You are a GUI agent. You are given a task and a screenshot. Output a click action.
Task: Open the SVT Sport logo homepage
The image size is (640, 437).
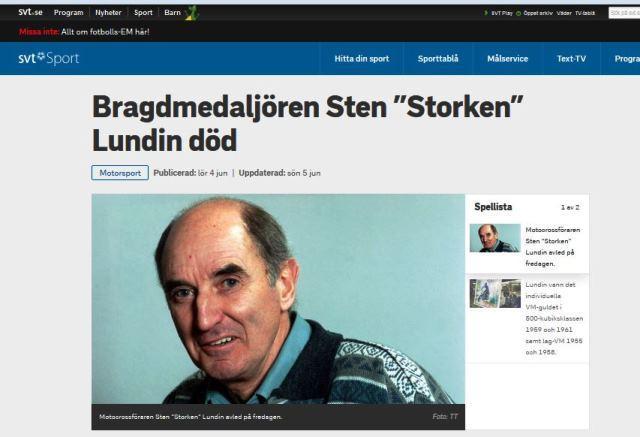pos(49,58)
